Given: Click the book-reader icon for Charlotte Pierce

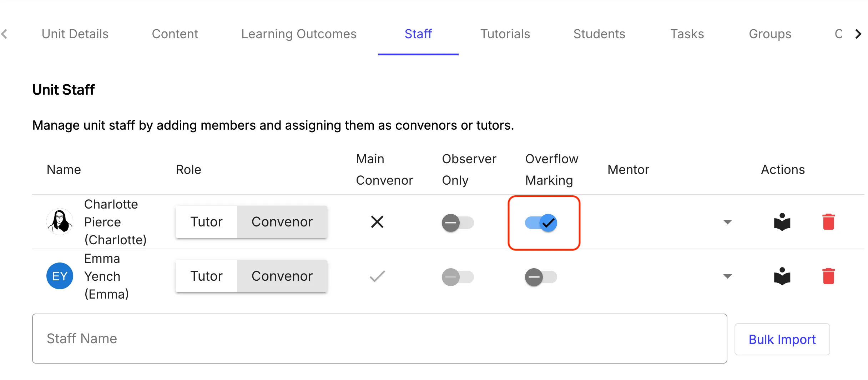Looking at the screenshot, I should tap(782, 222).
